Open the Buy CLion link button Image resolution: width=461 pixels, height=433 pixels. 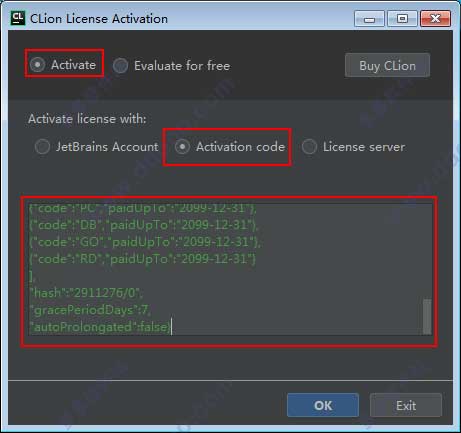387,65
